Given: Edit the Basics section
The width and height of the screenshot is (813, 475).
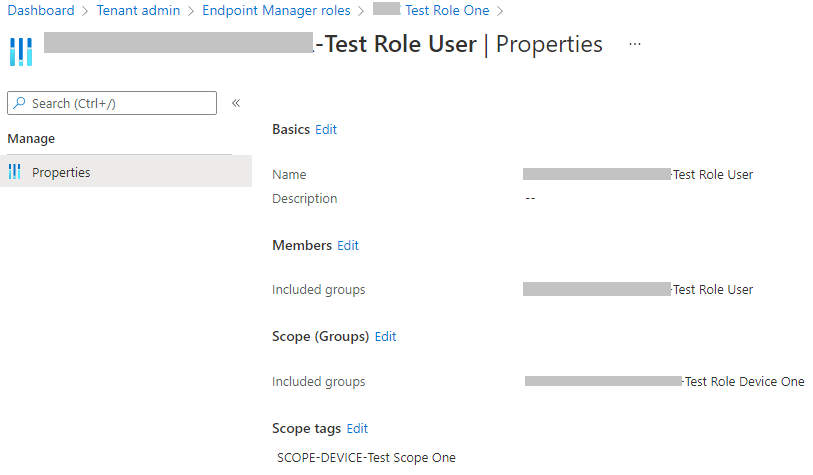Looking at the screenshot, I should point(326,130).
